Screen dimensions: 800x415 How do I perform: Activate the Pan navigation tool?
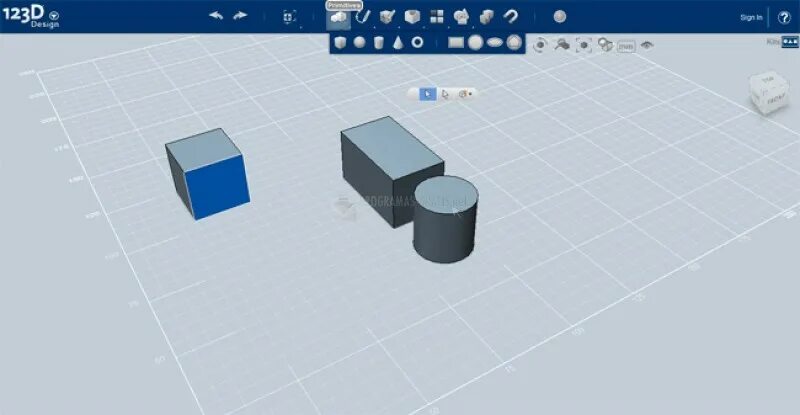pos(562,45)
